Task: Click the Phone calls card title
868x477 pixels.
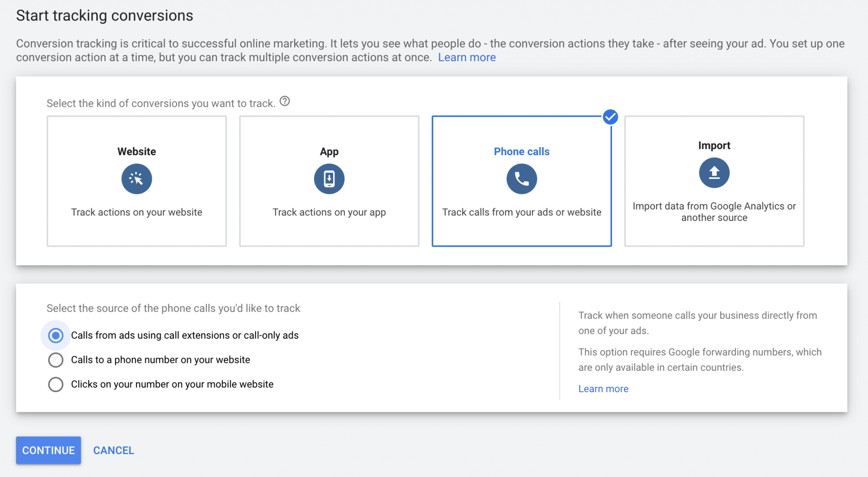Action: click(x=522, y=151)
